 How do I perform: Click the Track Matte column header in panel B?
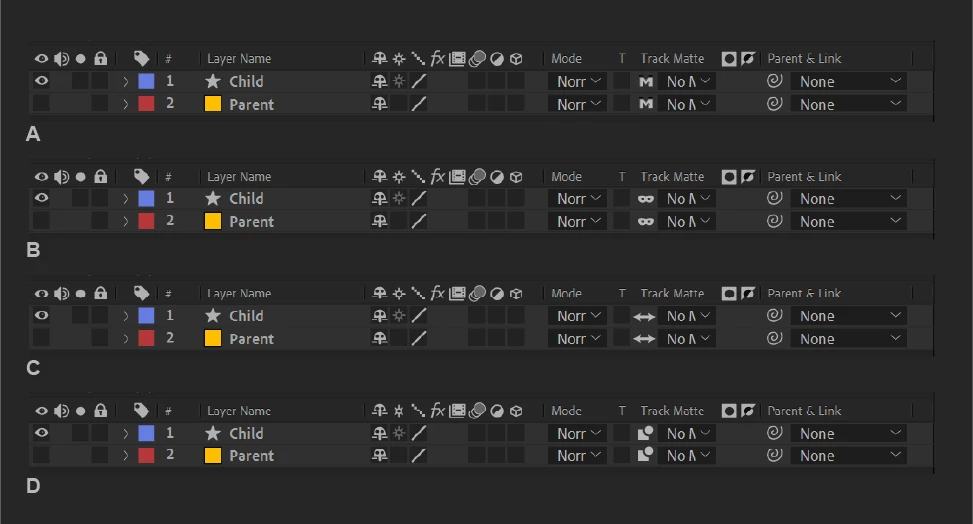pos(672,176)
